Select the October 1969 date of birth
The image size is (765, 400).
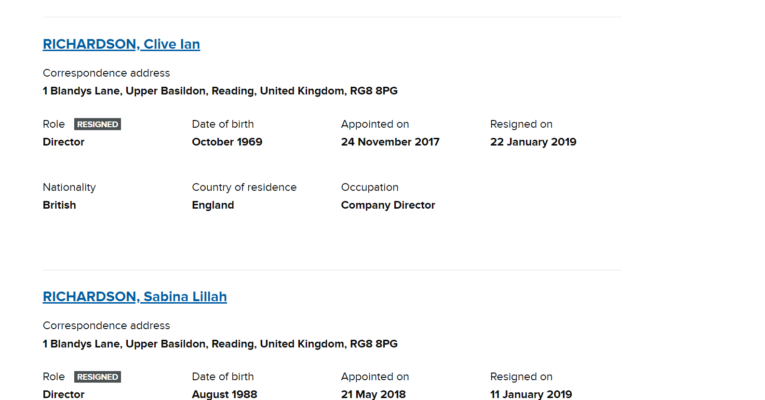tap(227, 142)
